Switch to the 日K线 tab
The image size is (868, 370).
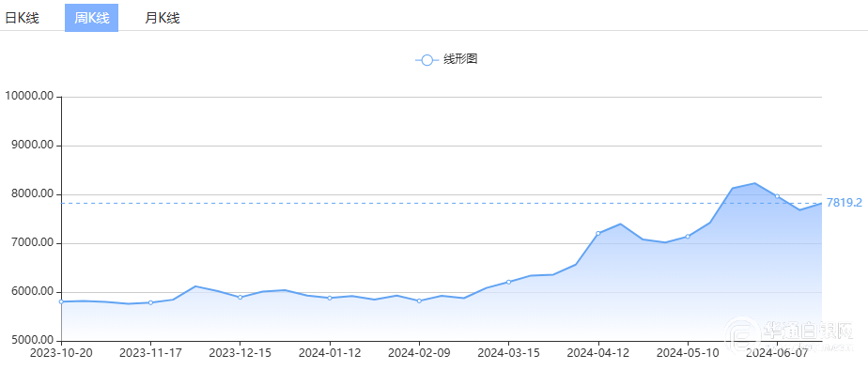(x=23, y=18)
